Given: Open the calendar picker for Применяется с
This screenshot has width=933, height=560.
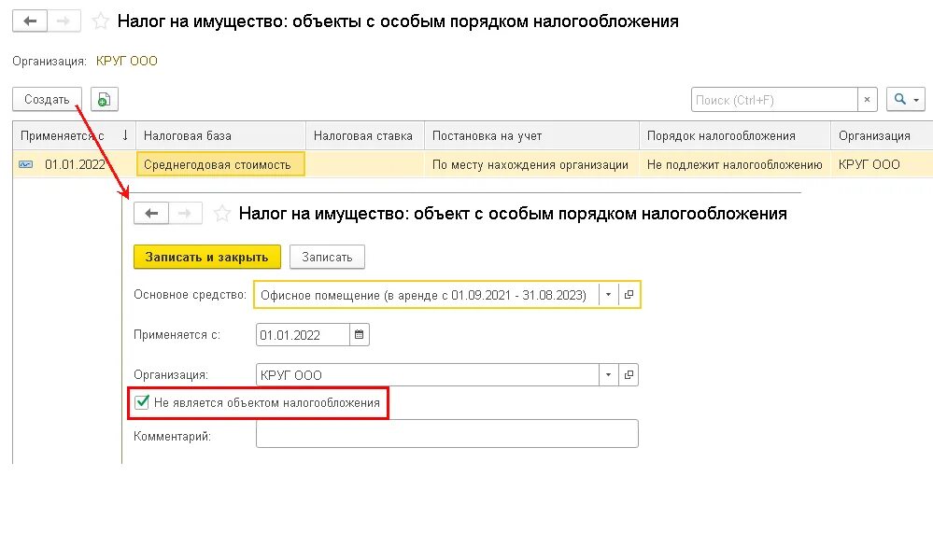Looking at the screenshot, I should point(359,335).
